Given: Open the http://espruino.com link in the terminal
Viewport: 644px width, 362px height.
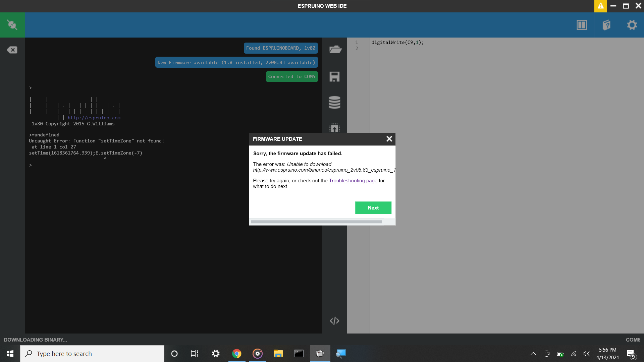Looking at the screenshot, I should click(94, 118).
